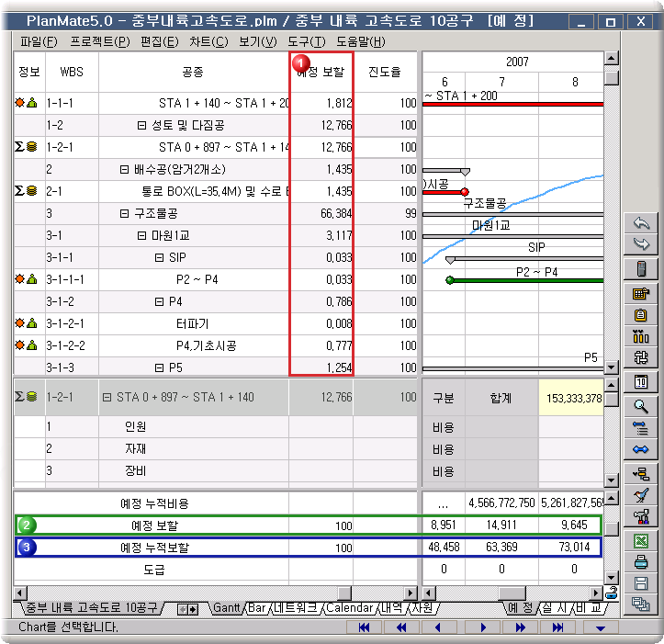Click the magnifying glass zoom icon

point(641,405)
